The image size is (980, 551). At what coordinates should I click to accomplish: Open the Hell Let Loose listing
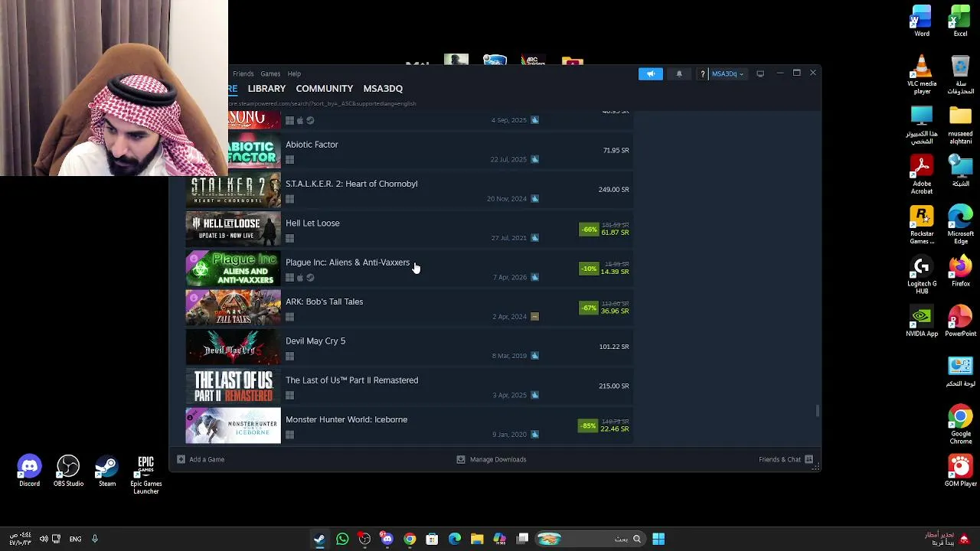409,229
